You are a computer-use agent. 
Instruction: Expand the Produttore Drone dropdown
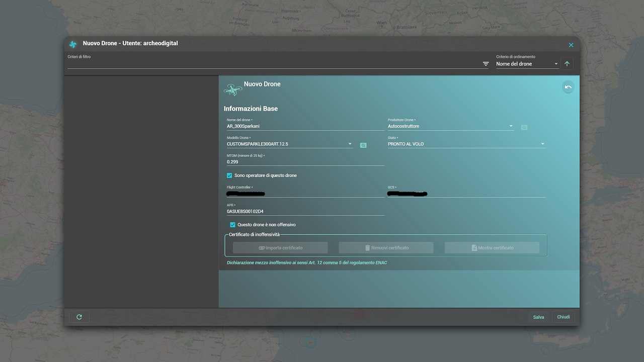pyautogui.click(x=451, y=126)
